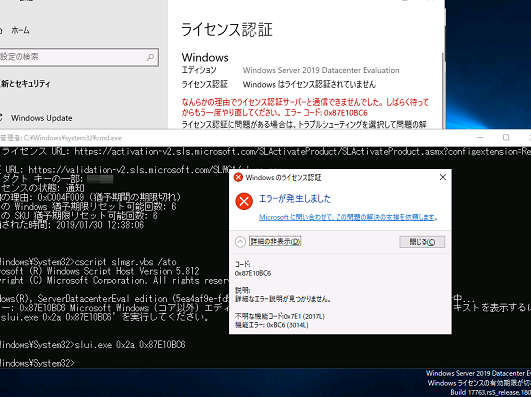Click the large red error icon beside エラーが発生しました

click(244, 201)
